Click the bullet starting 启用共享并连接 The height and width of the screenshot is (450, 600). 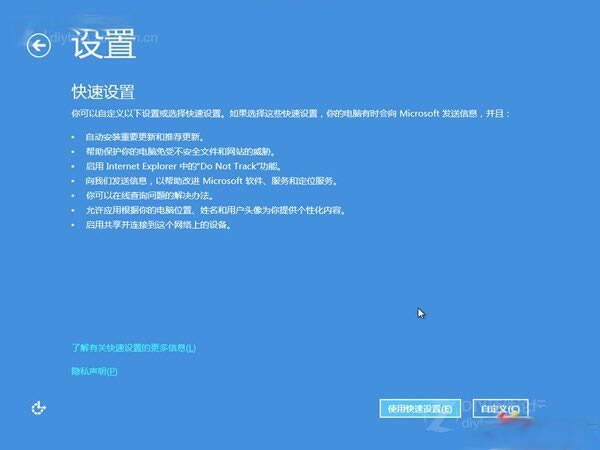point(159,225)
